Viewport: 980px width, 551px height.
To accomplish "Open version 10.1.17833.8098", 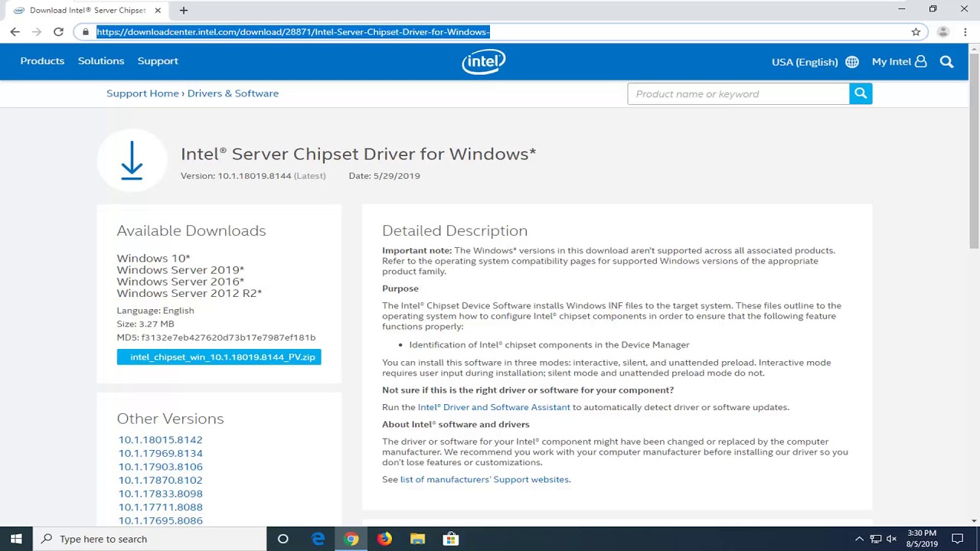I will 160,494.
